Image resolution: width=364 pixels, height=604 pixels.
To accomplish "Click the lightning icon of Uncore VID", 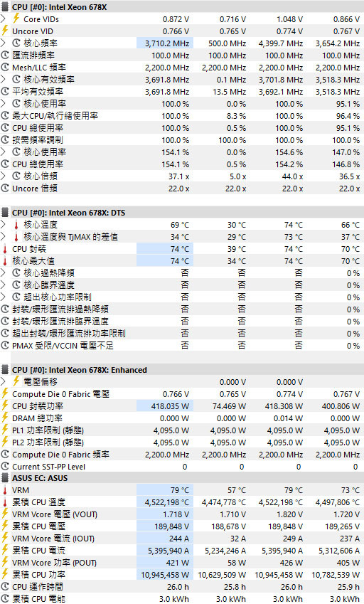I will pyautogui.click(x=5, y=31).
